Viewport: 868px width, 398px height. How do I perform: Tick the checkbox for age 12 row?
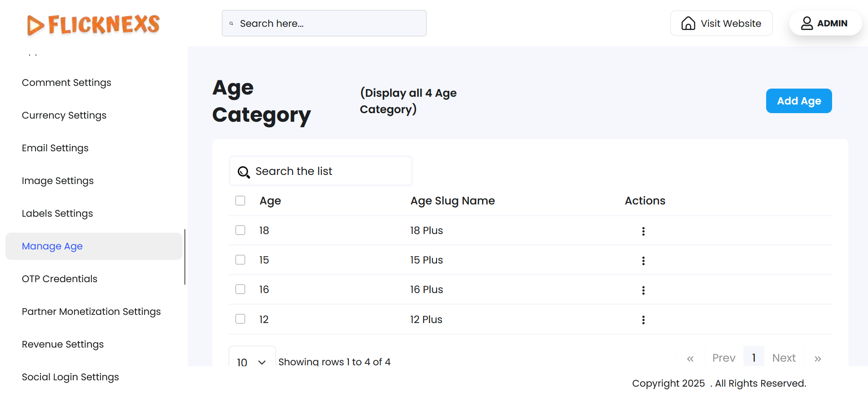coord(241,319)
